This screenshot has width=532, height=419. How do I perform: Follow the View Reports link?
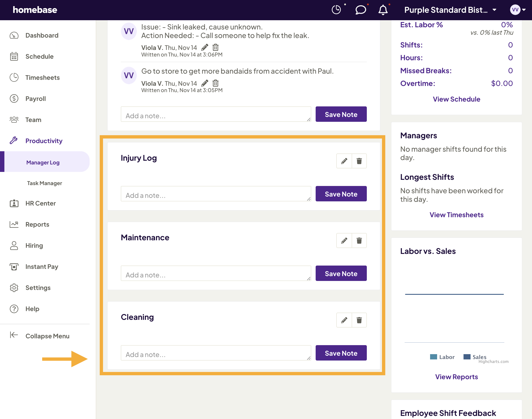(456, 377)
